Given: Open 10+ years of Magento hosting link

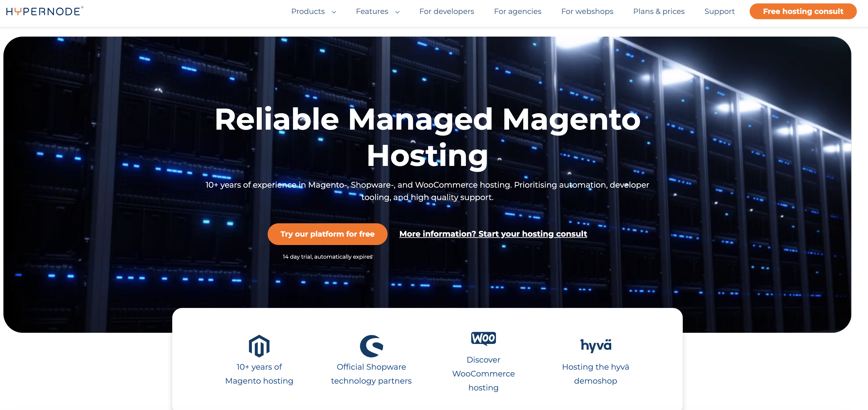Looking at the screenshot, I should 259,374.
